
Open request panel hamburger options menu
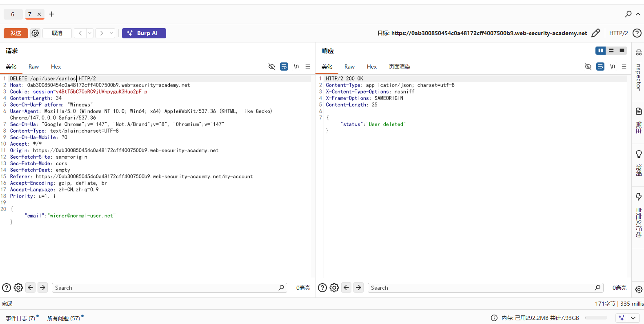[308, 67]
